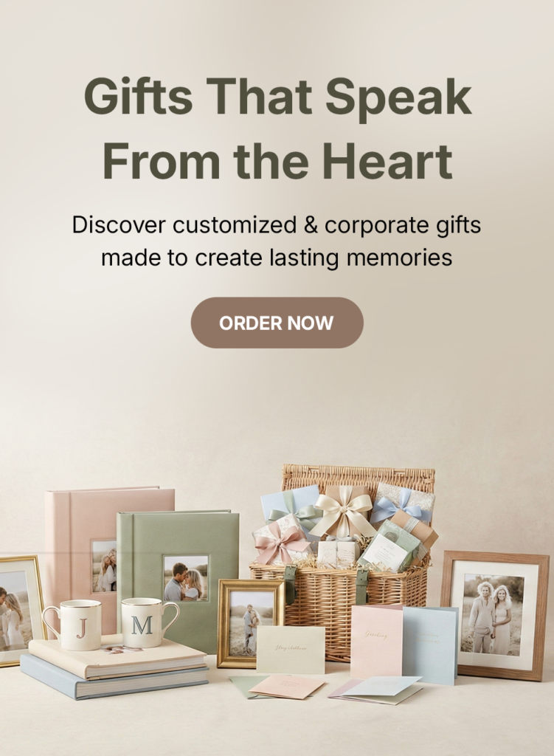Select the 'Gifts That Speak From the Heart' headline
554x756 pixels.
point(277,128)
